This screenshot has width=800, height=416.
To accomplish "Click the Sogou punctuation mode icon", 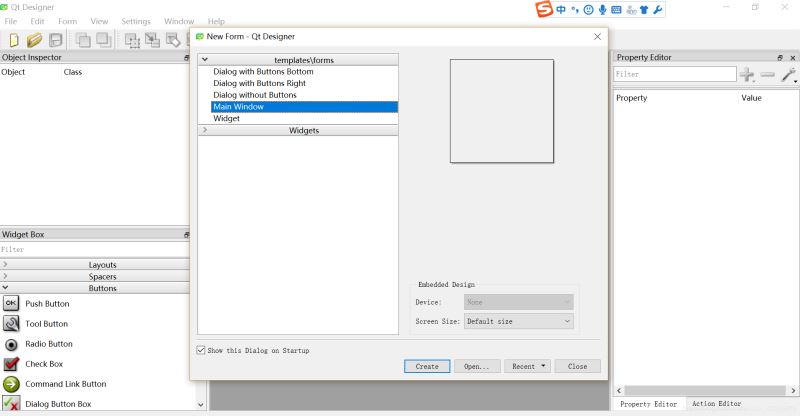I will 574,9.
